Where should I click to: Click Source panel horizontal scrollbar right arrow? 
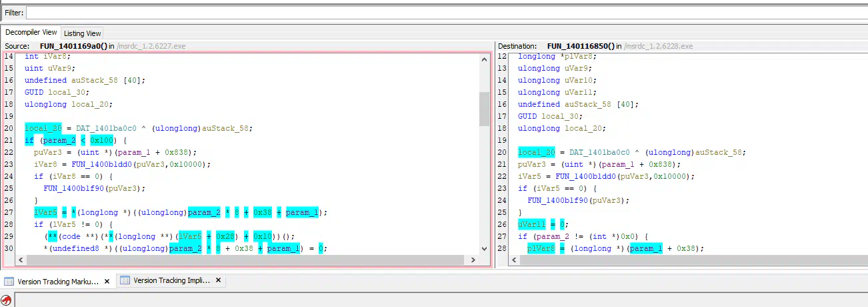click(x=474, y=260)
